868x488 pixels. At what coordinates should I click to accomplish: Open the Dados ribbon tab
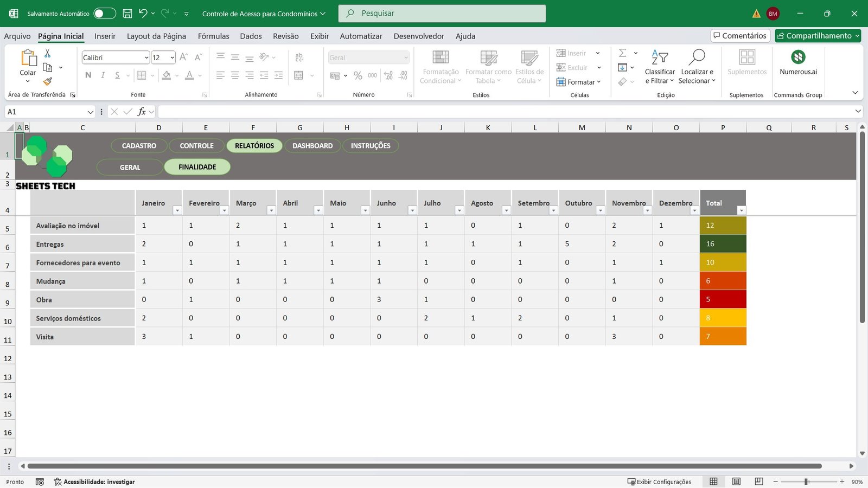click(251, 36)
